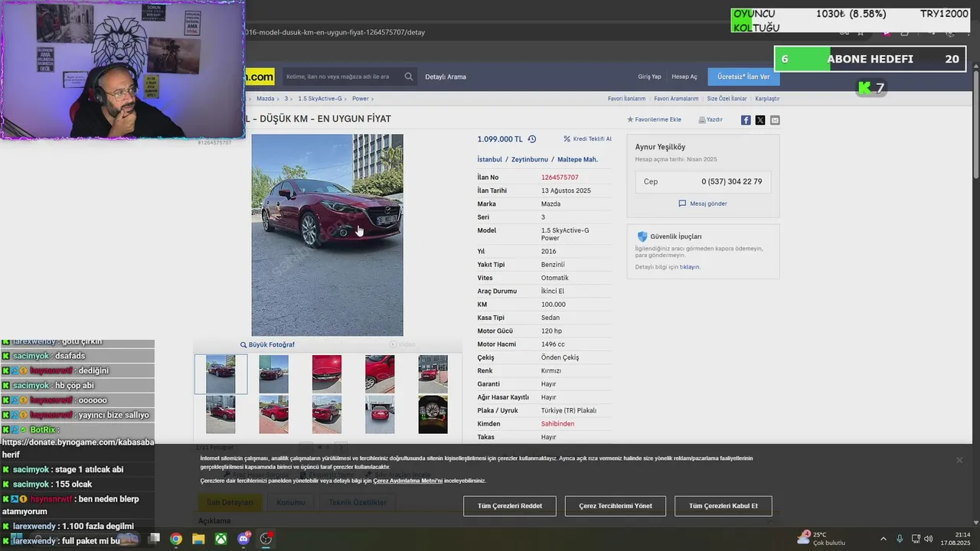Click İstanbul location link
The image size is (980, 551).
pos(490,160)
